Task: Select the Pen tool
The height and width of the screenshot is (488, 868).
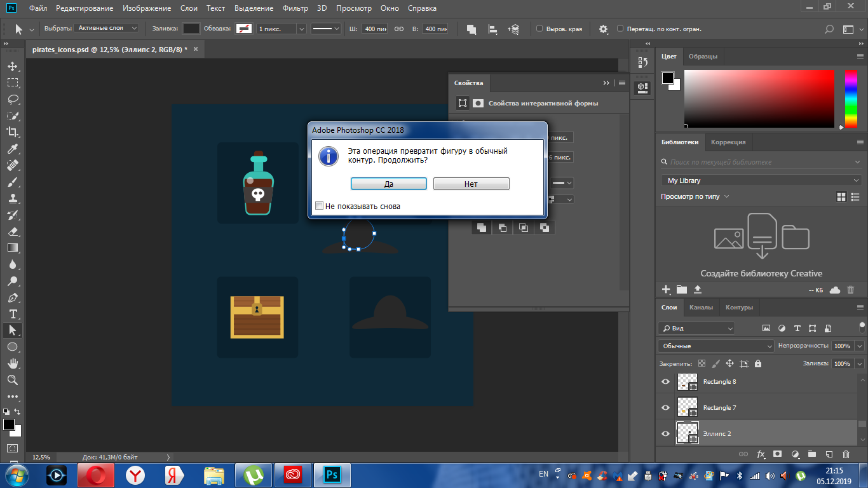Action: coord(12,297)
